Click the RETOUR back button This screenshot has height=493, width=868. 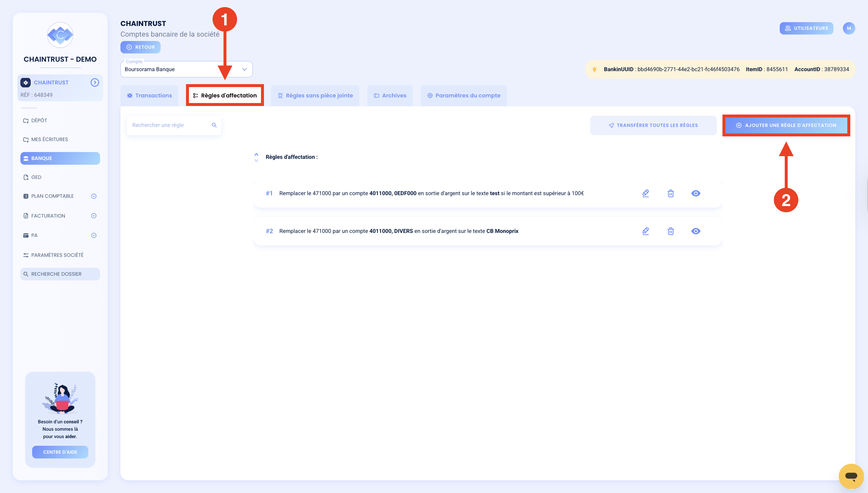tap(141, 48)
